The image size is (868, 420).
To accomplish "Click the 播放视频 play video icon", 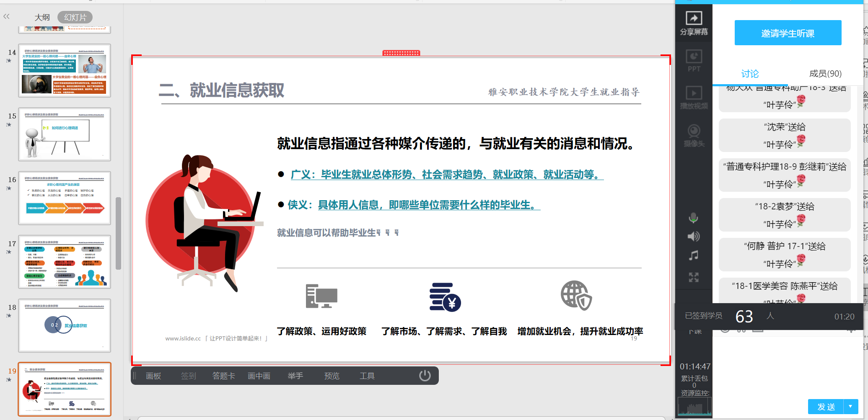I will [x=694, y=97].
